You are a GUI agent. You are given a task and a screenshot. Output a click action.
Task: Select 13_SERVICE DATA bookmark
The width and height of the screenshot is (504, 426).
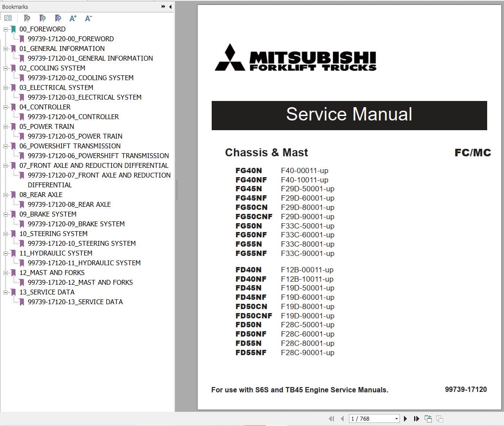click(47, 292)
